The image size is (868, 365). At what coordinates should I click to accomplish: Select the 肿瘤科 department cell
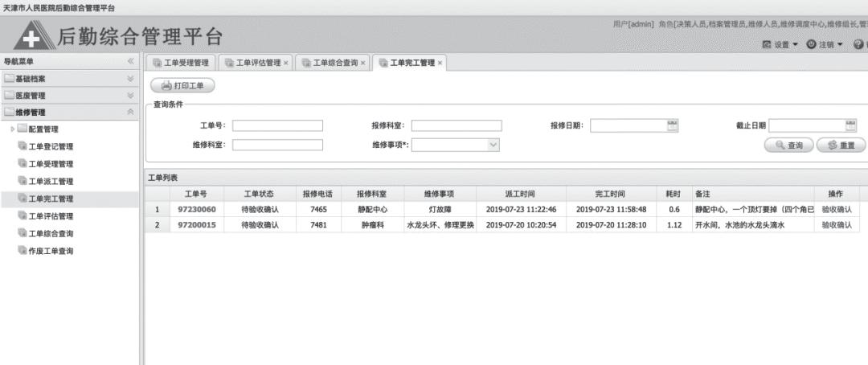[371, 225]
